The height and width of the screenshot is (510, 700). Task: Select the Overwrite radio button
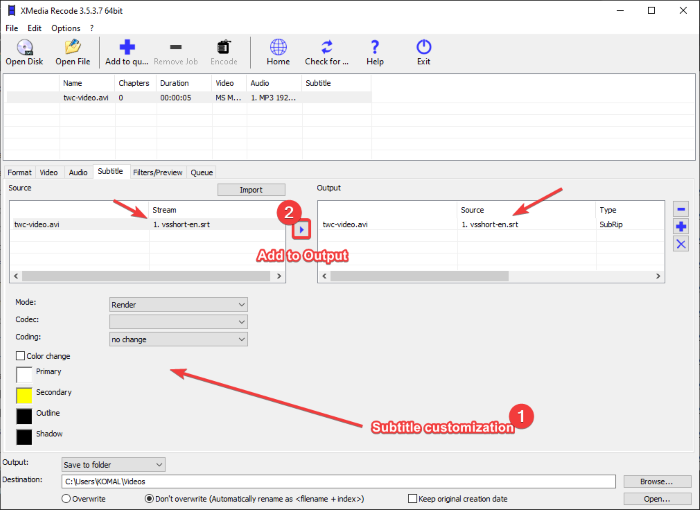[x=67, y=498]
